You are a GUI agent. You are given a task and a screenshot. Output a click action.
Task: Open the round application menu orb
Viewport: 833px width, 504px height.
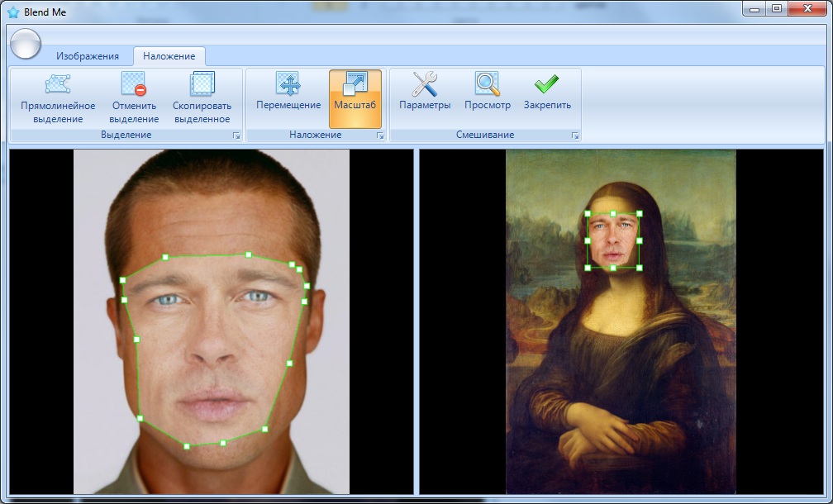(x=26, y=43)
